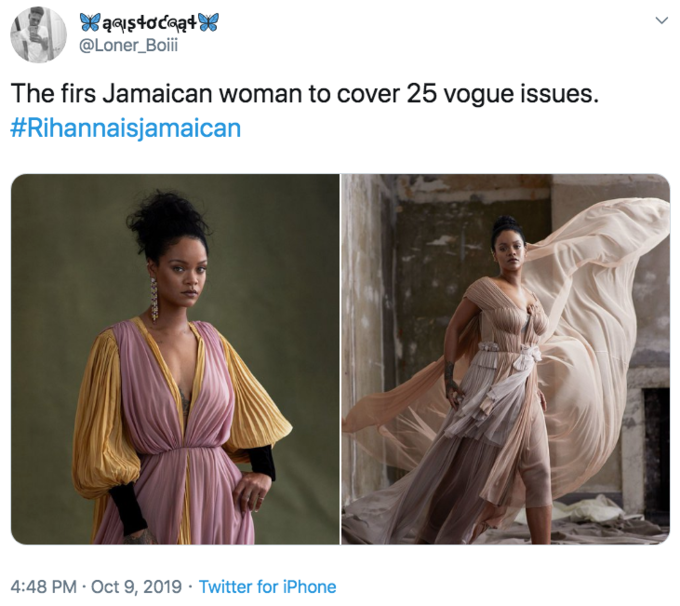This screenshot has height=606, width=680.
Task: Click the long earring in left photo
Action: [154, 299]
